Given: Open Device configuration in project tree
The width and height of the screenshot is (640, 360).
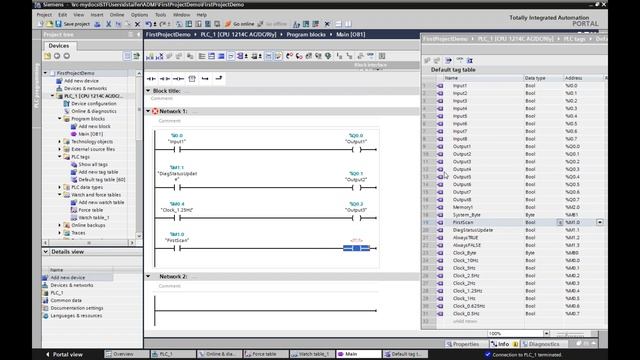Looking at the screenshot, I should click(x=93, y=104).
